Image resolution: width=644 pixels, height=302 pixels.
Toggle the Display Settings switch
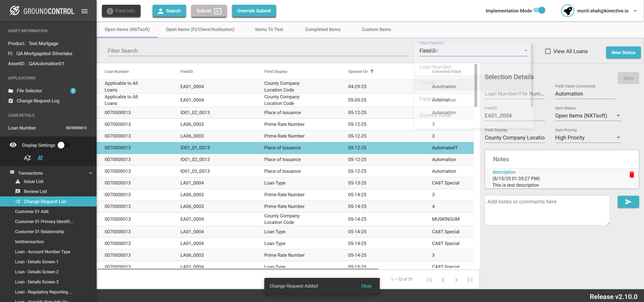pyautogui.click(x=64, y=145)
